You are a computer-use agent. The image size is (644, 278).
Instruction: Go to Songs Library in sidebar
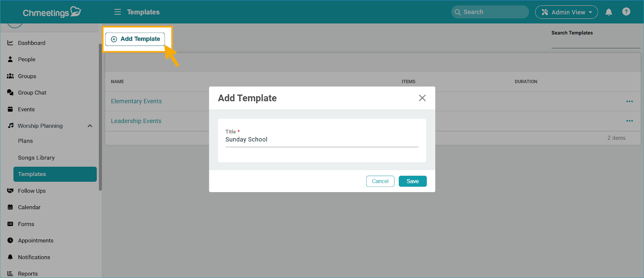(36, 158)
